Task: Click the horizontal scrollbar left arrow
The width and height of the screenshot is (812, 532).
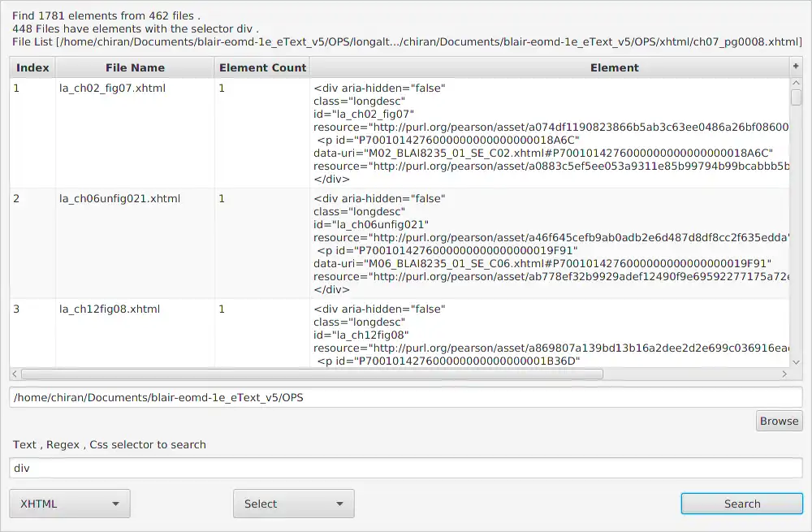Action: click(15, 374)
